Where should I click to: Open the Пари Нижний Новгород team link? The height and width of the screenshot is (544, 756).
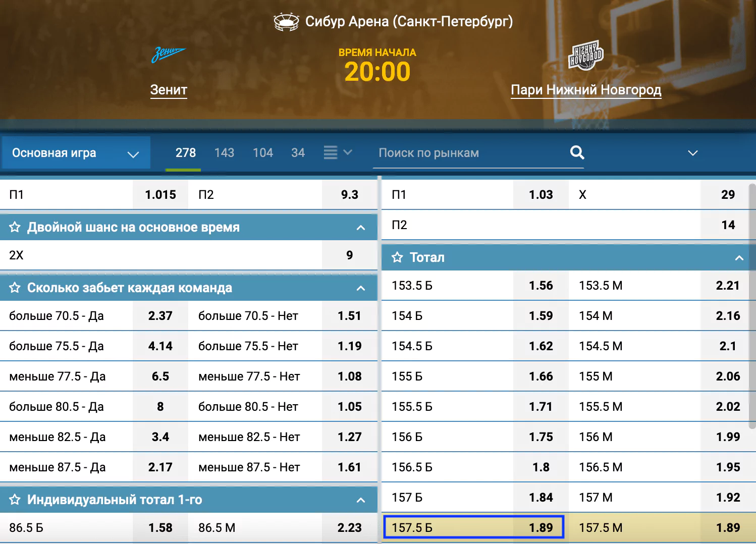[586, 90]
